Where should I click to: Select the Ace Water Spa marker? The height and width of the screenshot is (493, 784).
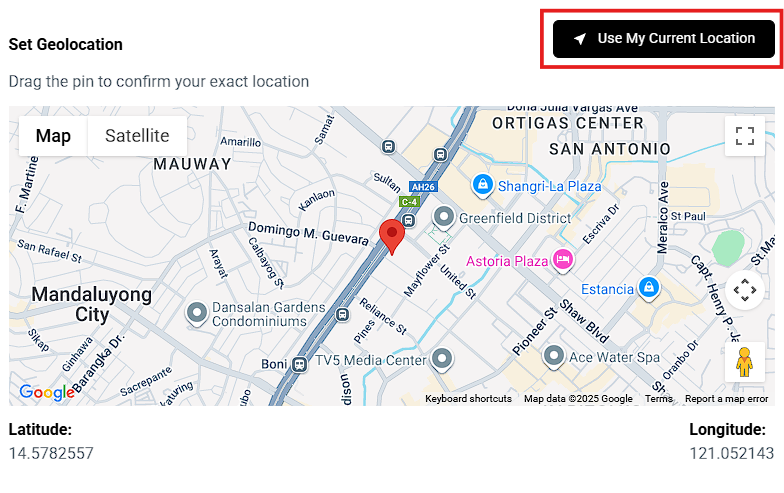coord(553,355)
